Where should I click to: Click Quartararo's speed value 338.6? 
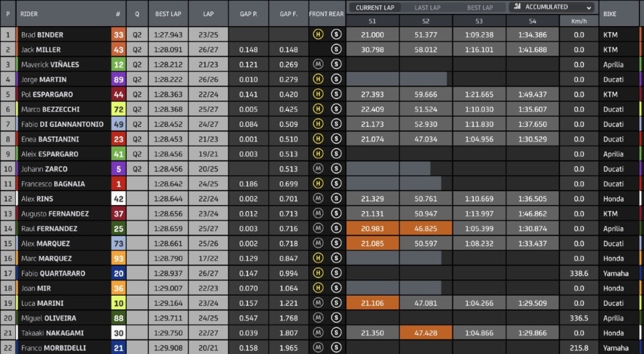tap(579, 273)
